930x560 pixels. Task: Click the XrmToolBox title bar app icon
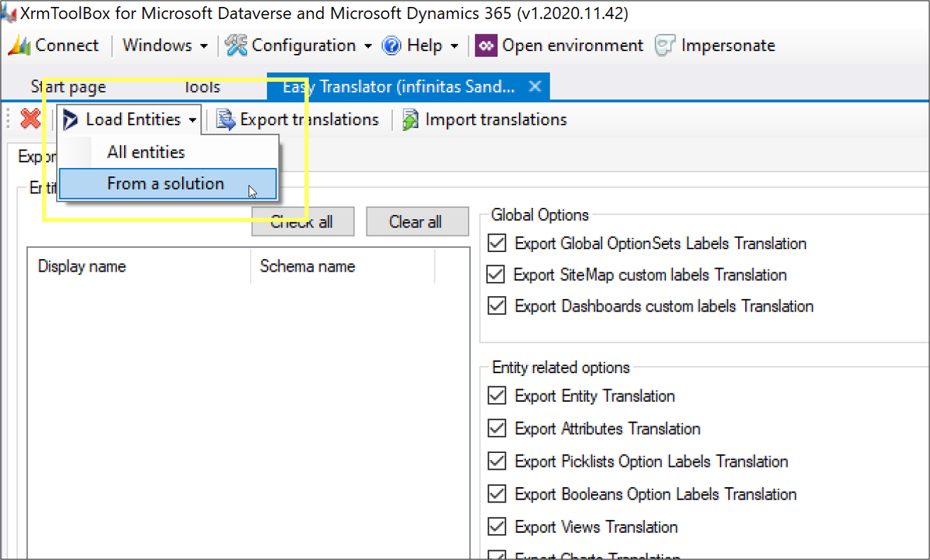click(x=10, y=13)
